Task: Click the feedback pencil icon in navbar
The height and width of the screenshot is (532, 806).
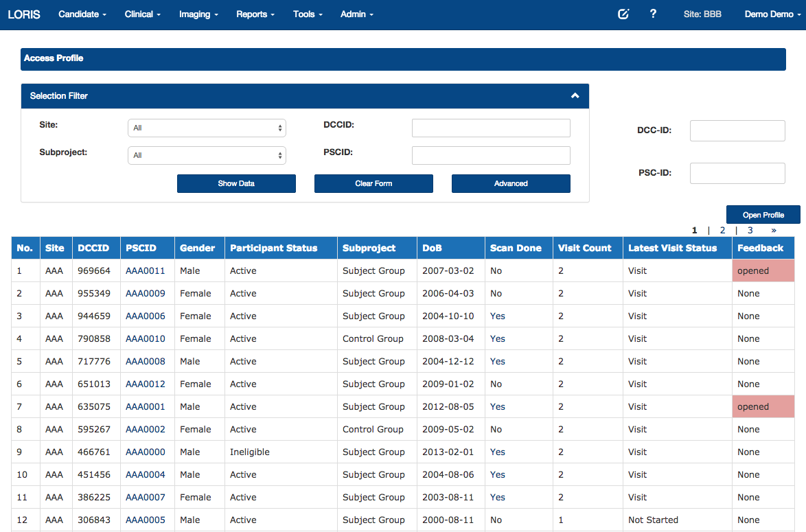Action: pos(623,14)
